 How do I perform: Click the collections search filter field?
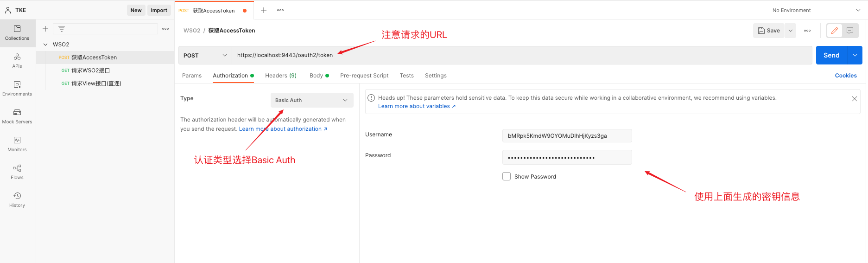[106, 29]
